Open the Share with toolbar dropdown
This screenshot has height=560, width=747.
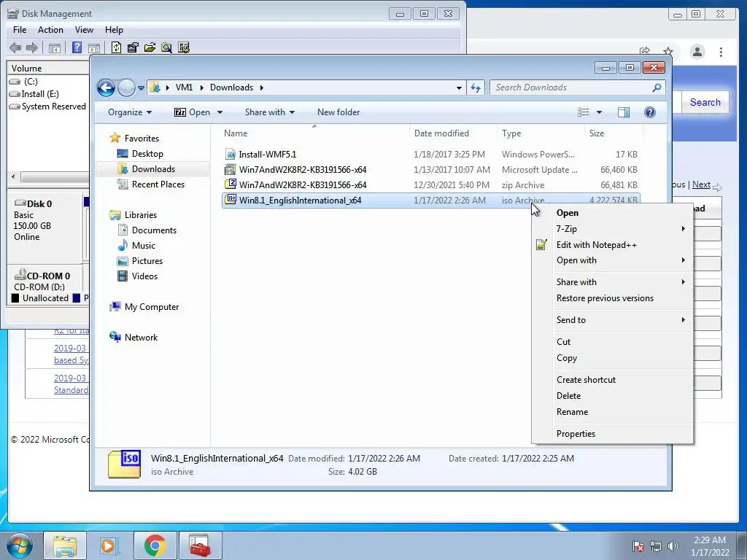[x=270, y=112]
